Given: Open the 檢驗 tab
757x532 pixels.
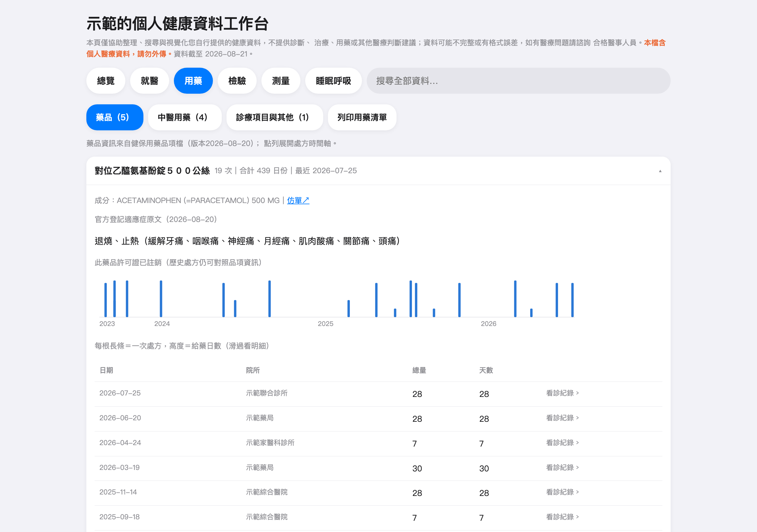Looking at the screenshot, I should tap(237, 81).
